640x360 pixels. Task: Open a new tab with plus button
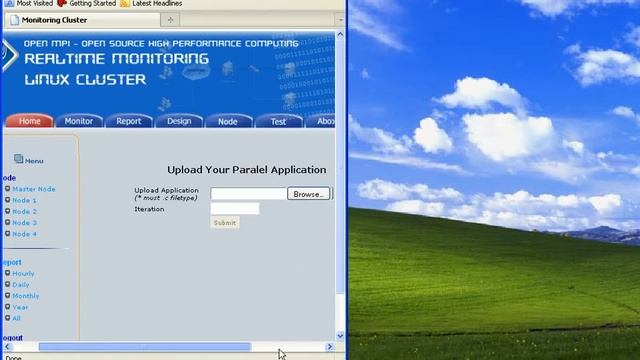171,20
